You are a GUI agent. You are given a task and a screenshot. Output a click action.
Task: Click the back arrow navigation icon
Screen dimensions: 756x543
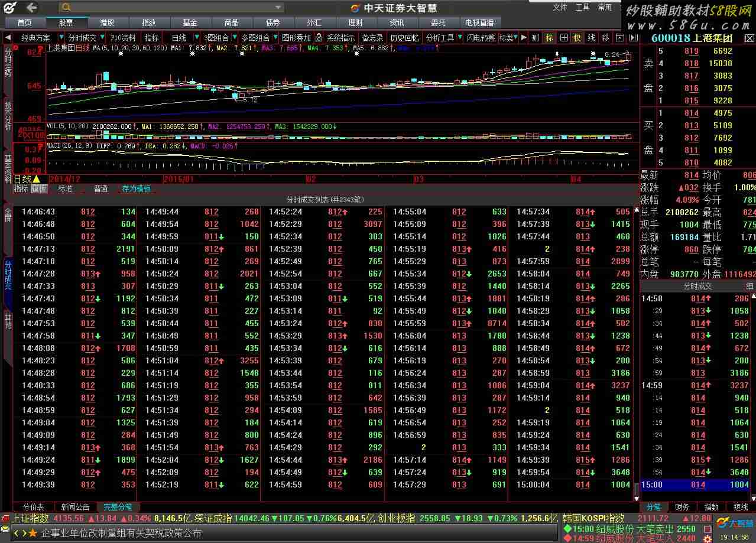[x=31, y=8]
